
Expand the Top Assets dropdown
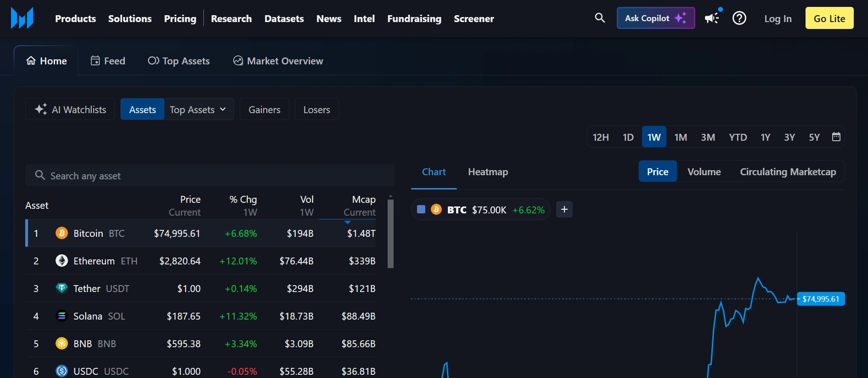pos(198,109)
